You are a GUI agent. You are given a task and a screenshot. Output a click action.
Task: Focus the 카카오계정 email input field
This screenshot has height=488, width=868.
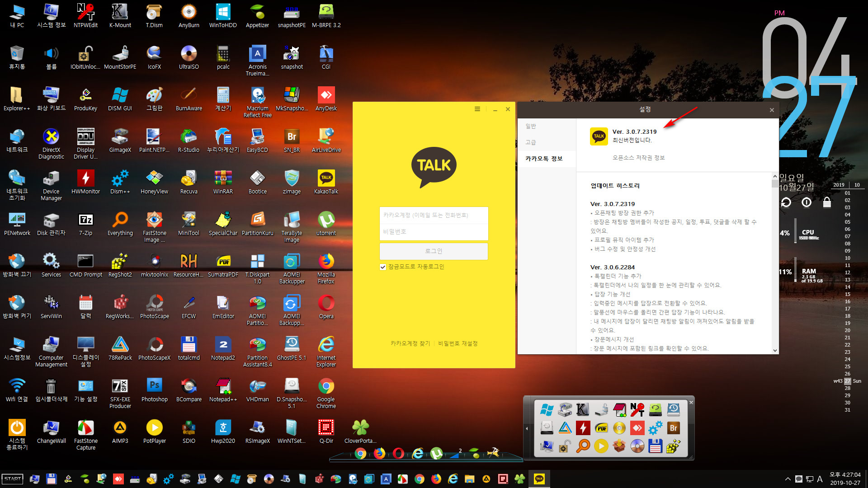coord(434,215)
